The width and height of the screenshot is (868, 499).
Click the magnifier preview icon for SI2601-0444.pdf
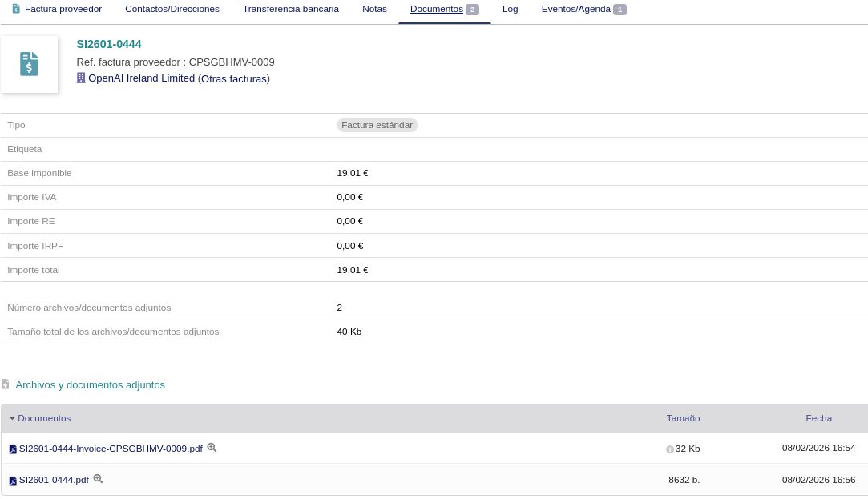(x=98, y=479)
